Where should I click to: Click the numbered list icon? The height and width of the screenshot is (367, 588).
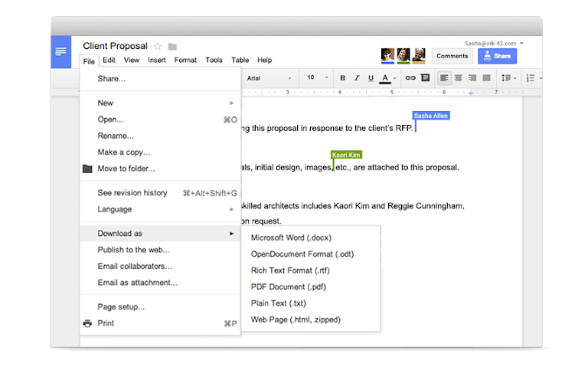(531, 78)
